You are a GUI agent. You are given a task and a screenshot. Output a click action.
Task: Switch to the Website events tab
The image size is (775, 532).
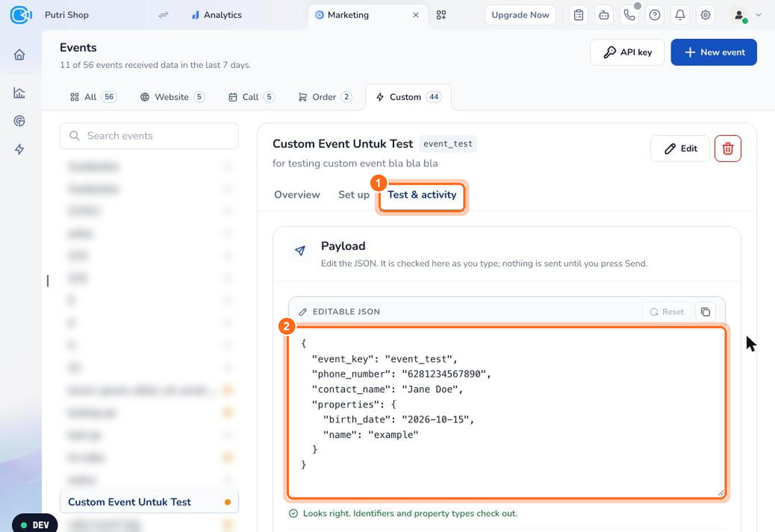pyautogui.click(x=172, y=97)
